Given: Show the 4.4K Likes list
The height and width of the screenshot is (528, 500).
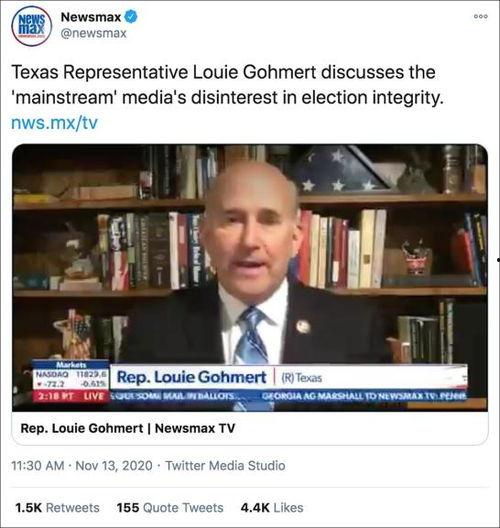Looking at the screenshot, I should coord(272,507).
